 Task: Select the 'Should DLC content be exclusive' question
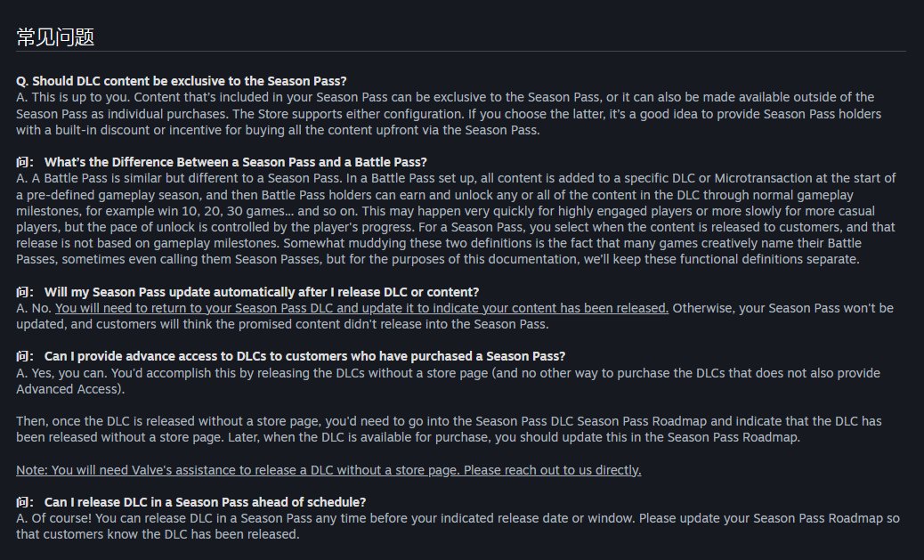(x=189, y=81)
